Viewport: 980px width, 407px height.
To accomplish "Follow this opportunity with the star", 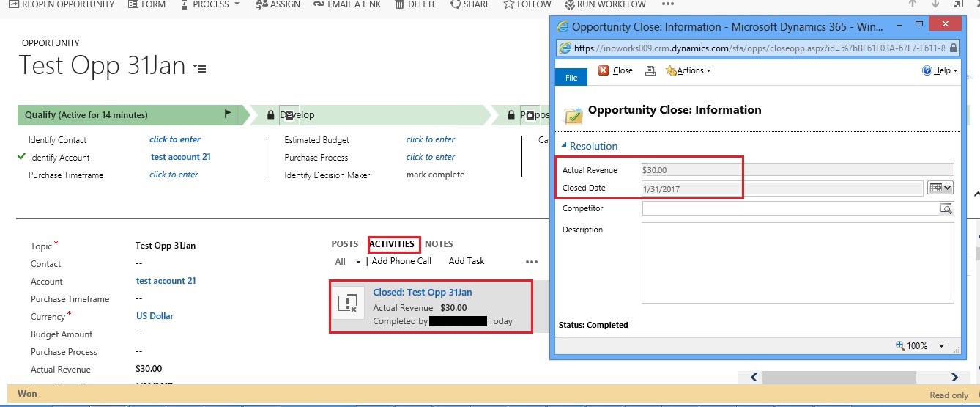I will tap(527, 4).
